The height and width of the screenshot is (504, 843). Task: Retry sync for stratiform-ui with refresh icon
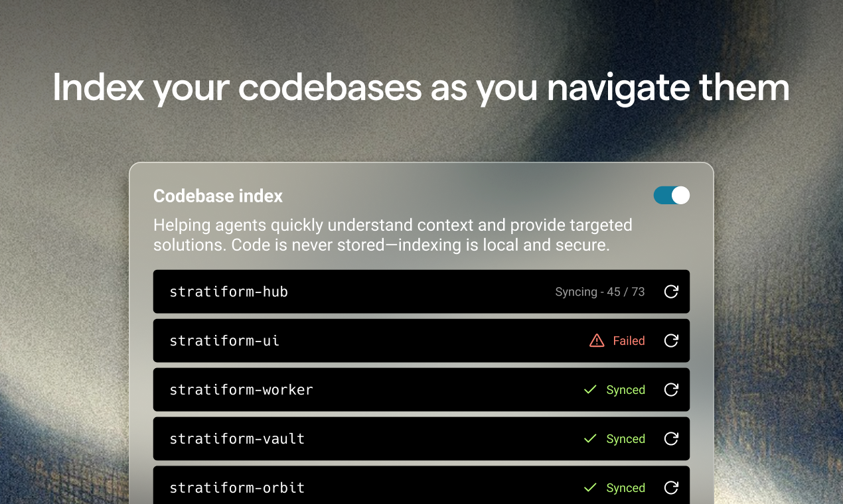(671, 341)
